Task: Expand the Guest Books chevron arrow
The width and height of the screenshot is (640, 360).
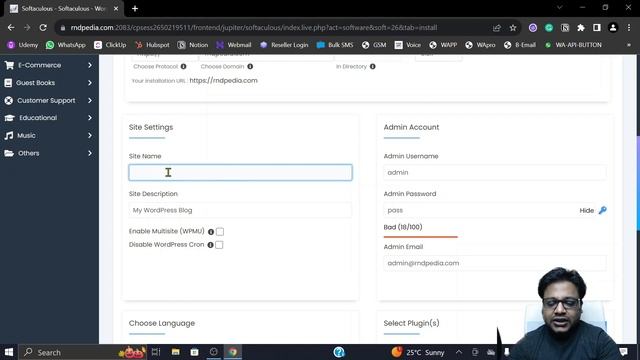Action: [90, 83]
